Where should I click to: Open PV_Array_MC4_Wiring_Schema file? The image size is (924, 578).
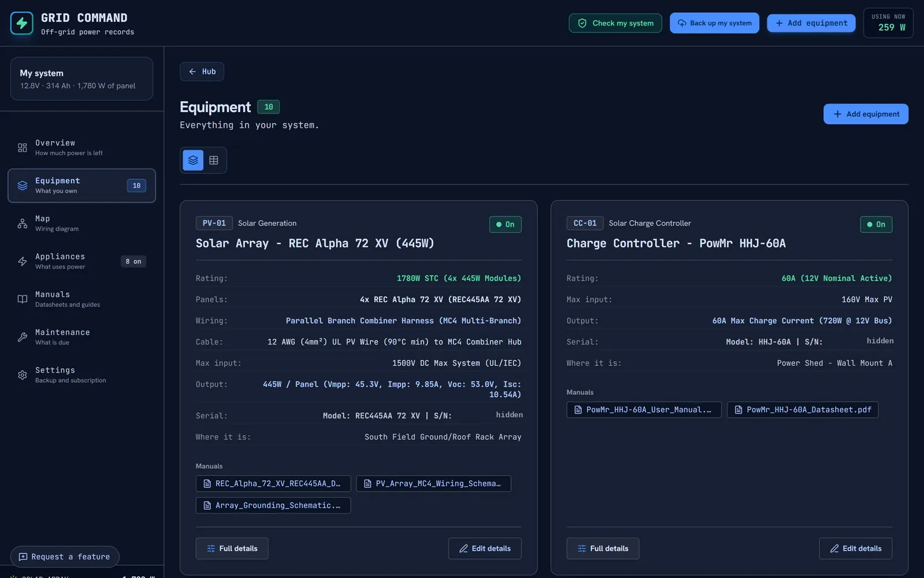tap(434, 483)
